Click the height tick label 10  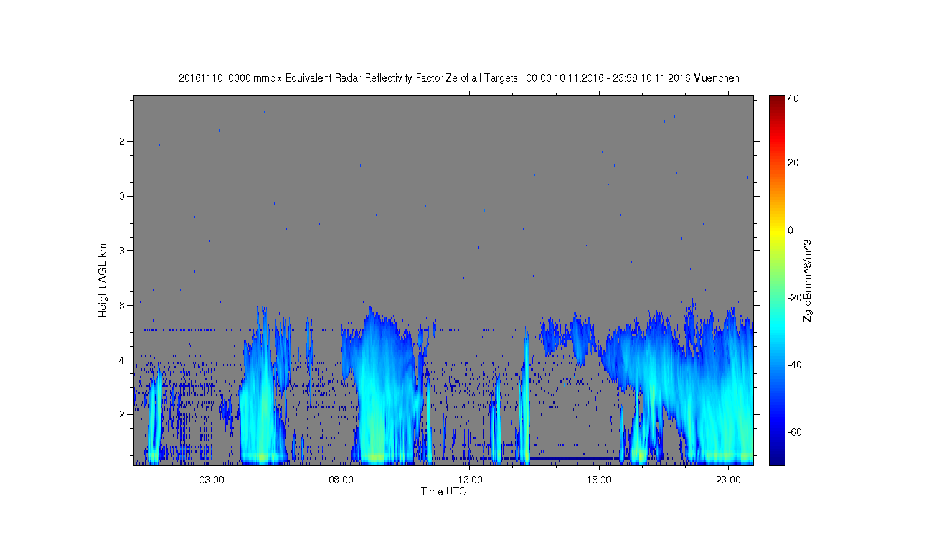120,196
